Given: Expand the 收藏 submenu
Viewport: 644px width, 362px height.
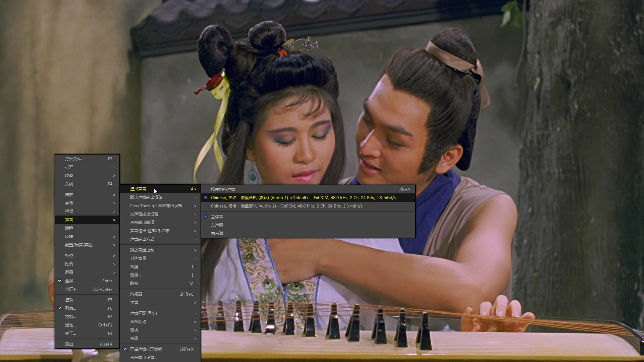Looking at the screenshot, I should 87,176.
